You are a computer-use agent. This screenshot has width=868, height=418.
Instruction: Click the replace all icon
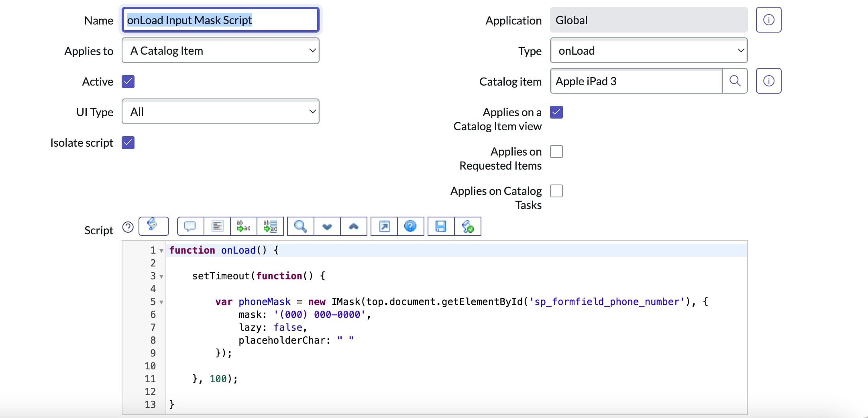pos(270,226)
